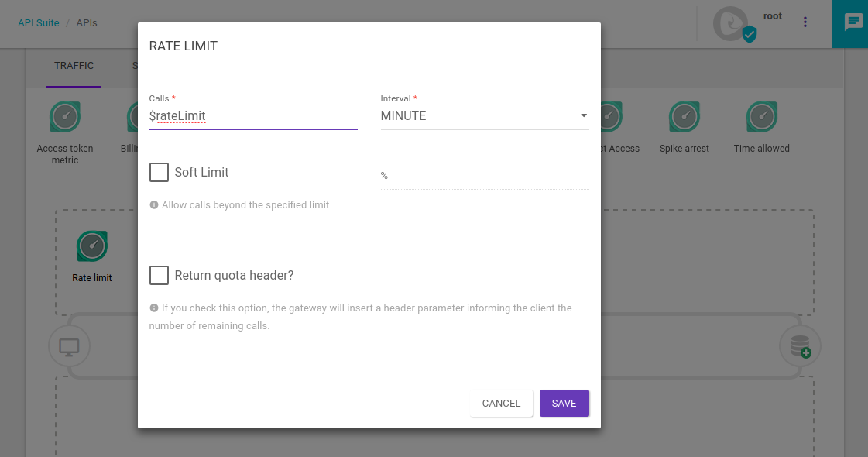Click the Calls input field
The width and height of the screenshot is (868, 457).
click(253, 116)
